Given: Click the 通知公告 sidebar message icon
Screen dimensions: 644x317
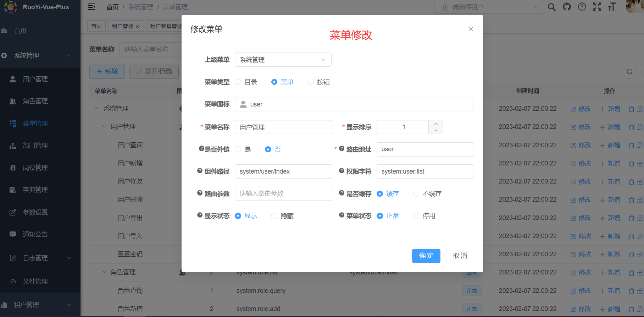Looking at the screenshot, I should tap(13, 234).
